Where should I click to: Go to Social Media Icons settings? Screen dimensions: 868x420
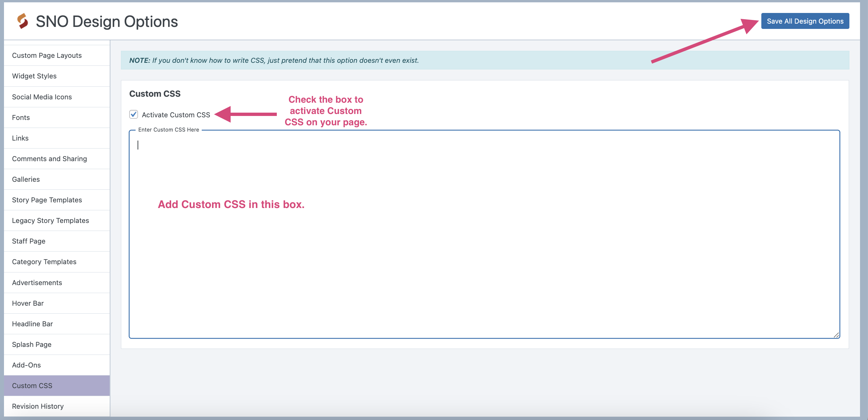[57, 97]
